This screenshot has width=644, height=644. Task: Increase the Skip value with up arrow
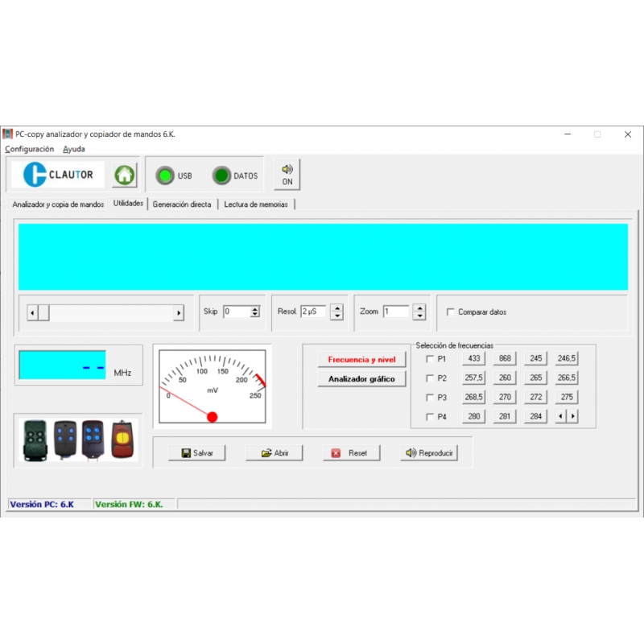coord(255,309)
